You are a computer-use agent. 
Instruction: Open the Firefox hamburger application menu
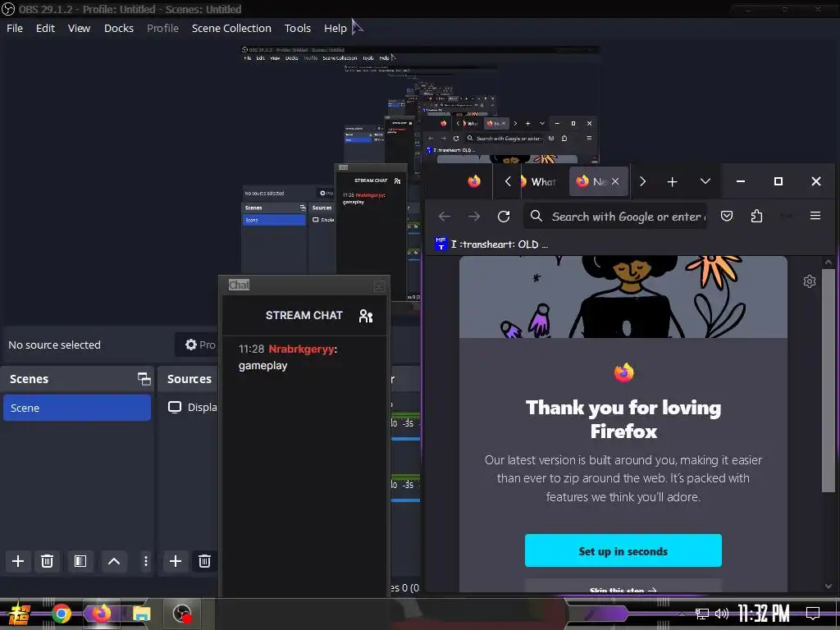815,216
